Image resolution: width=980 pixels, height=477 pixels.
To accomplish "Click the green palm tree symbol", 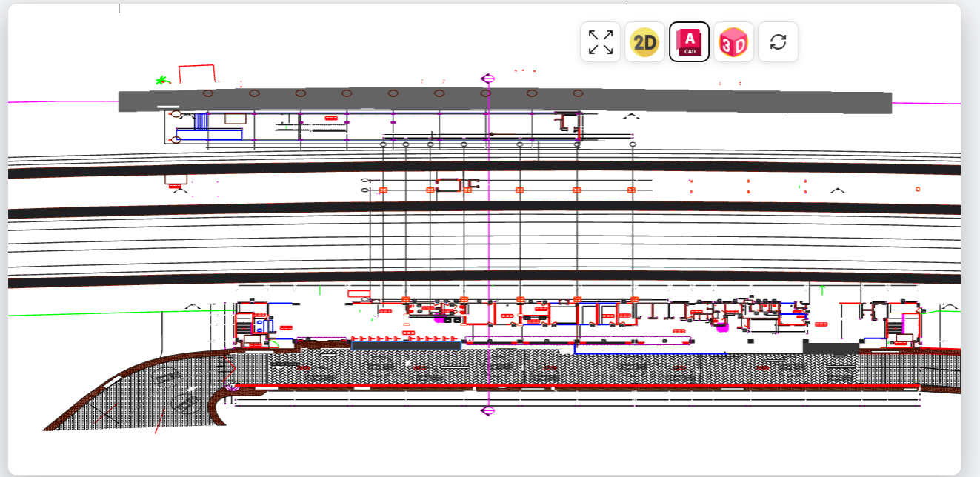I will (161, 79).
